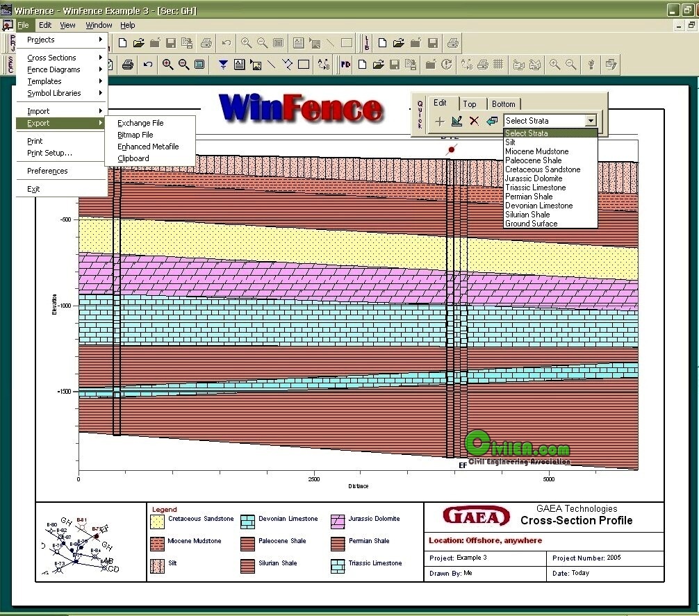Click Open folder in the symbol library toolbar

coord(399,43)
